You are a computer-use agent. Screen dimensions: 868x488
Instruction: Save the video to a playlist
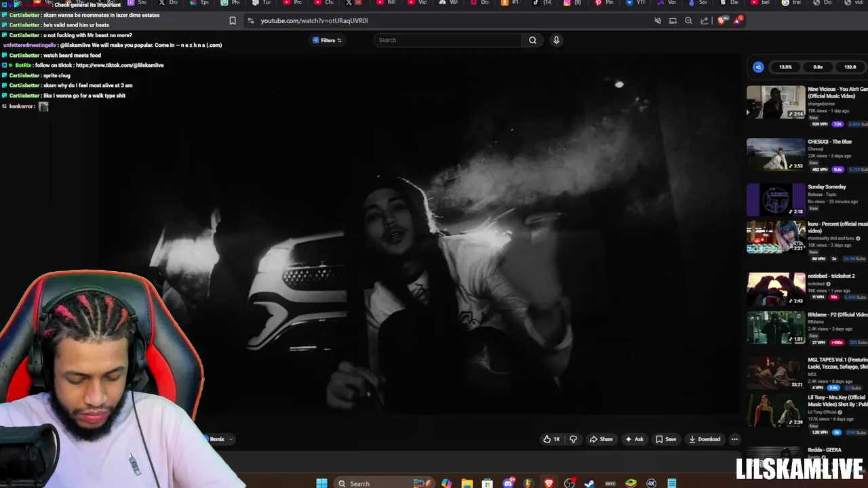tap(665, 439)
